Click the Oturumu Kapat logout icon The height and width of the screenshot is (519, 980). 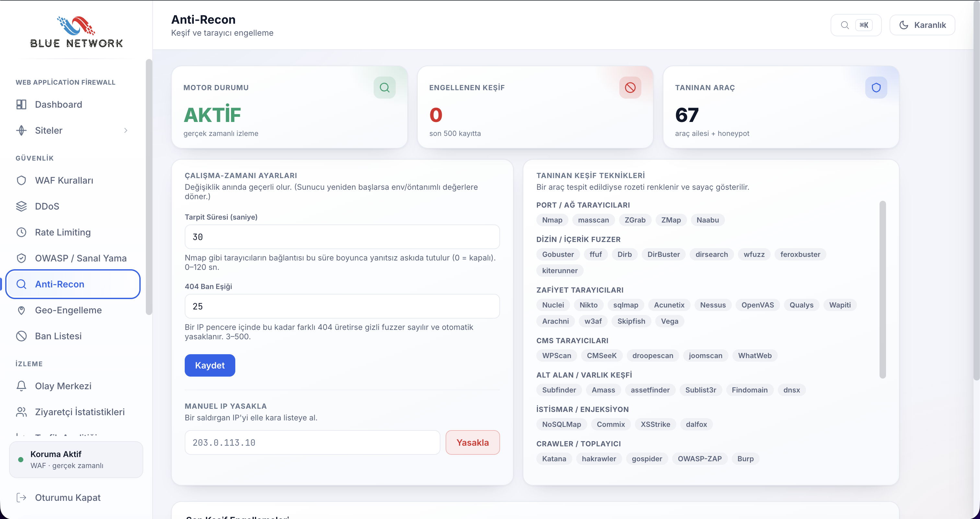(21, 497)
